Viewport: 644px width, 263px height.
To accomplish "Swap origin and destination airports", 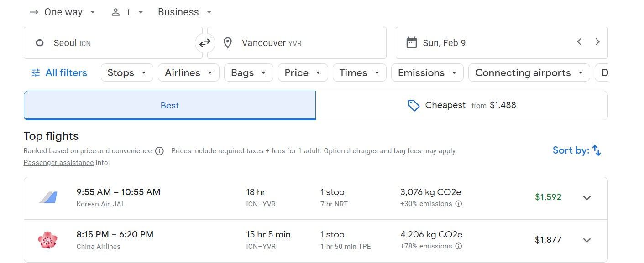I will [x=205, y=43].
